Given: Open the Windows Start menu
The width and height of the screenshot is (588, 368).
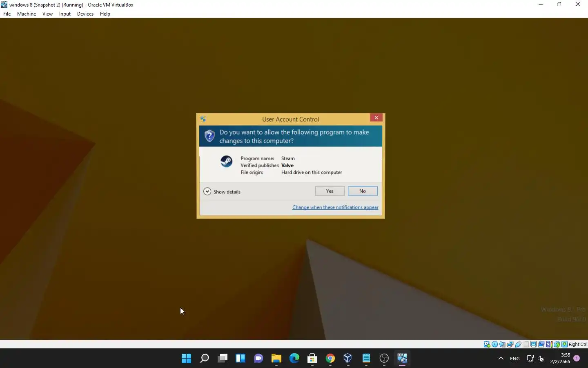Looking at the screenshot, I should (187, 359).
